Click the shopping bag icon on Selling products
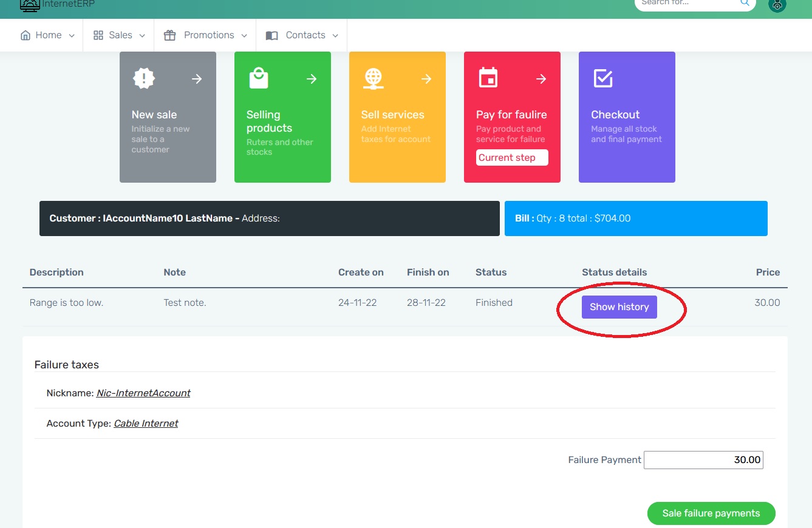Viewport: 812px width, 528px height. (259, 78)
